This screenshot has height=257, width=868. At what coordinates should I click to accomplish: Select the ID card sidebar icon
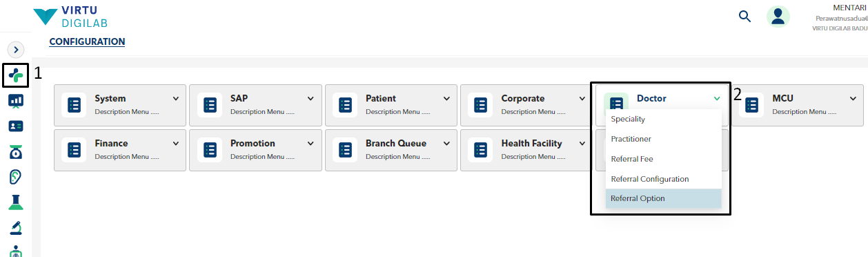(15, 126)
